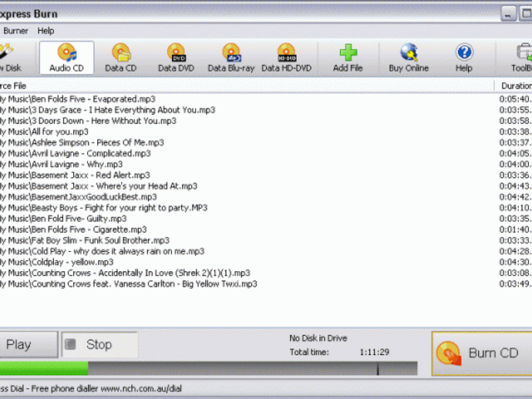Click the Play button

29,344
